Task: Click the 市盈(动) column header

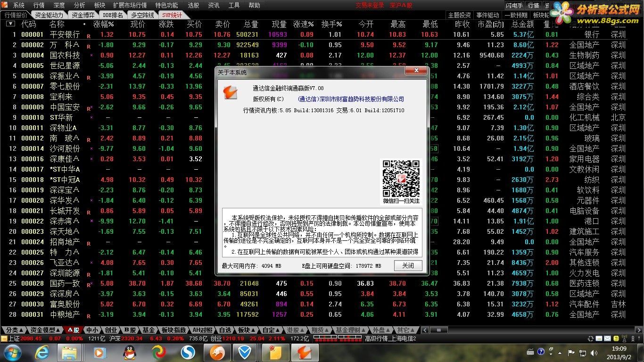Action: click(490, 24)
